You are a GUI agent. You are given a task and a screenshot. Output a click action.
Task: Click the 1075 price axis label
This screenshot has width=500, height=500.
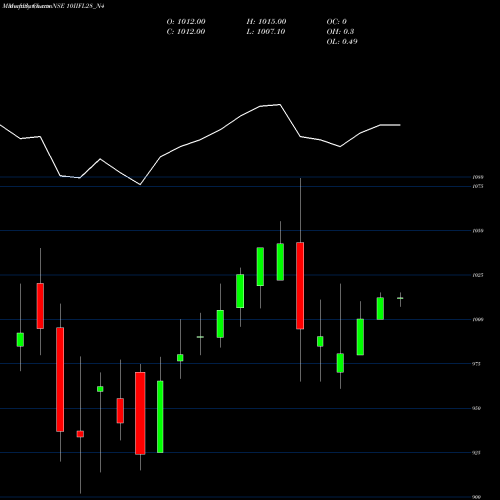[x=478, y=186]
